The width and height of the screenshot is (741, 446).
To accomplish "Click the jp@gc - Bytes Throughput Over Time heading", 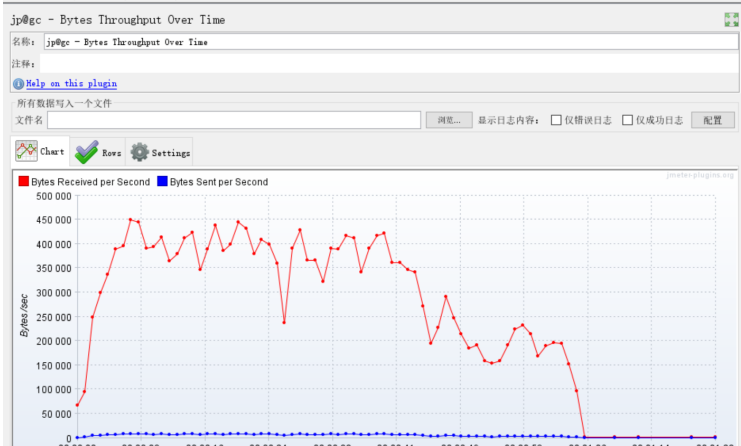I will pos(118,20).
